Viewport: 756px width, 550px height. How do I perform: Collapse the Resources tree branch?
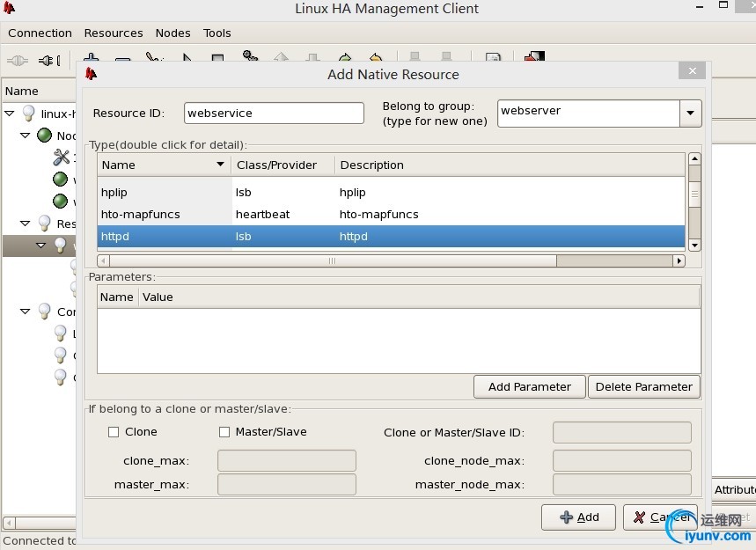click(x=25, y=224)
